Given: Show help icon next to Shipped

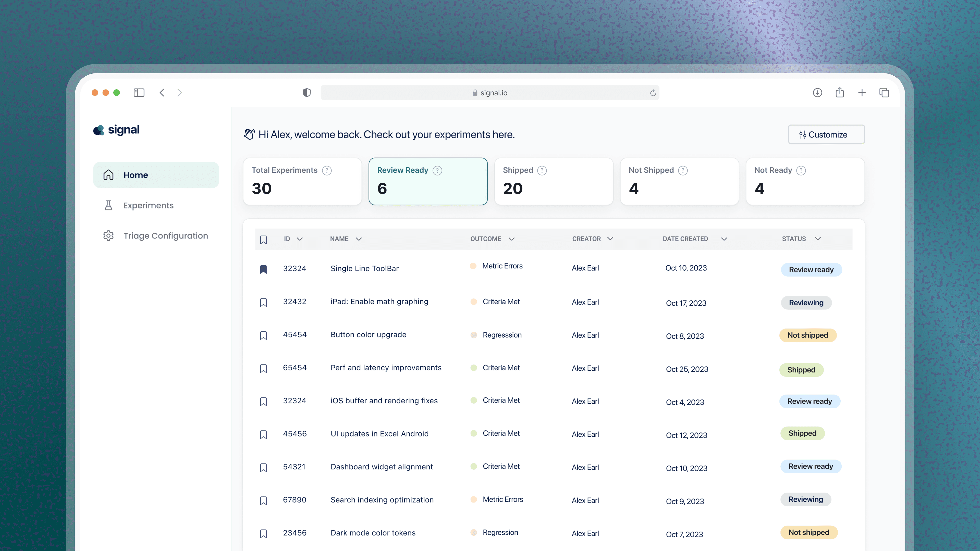Looking at the screenshot, I should point(542,170).
